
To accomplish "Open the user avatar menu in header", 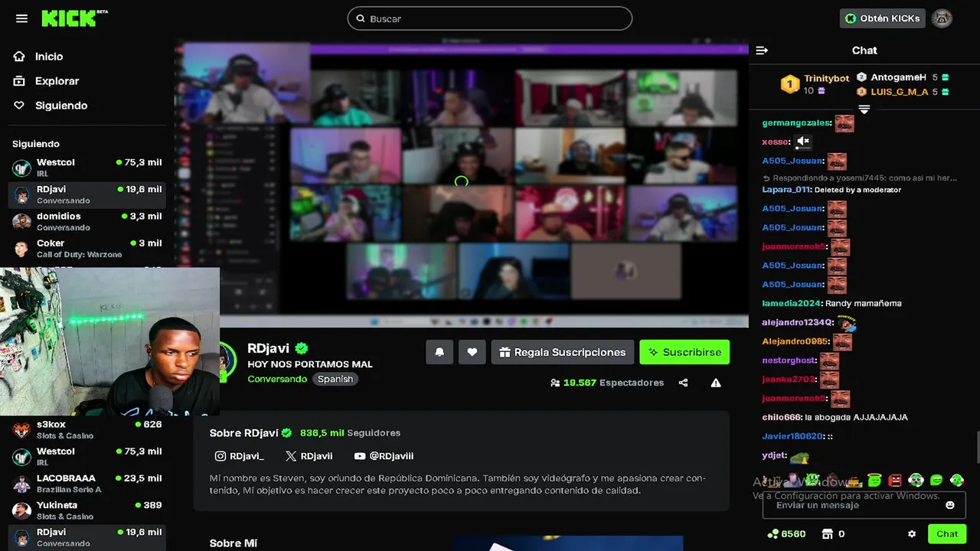I will 942,18.
